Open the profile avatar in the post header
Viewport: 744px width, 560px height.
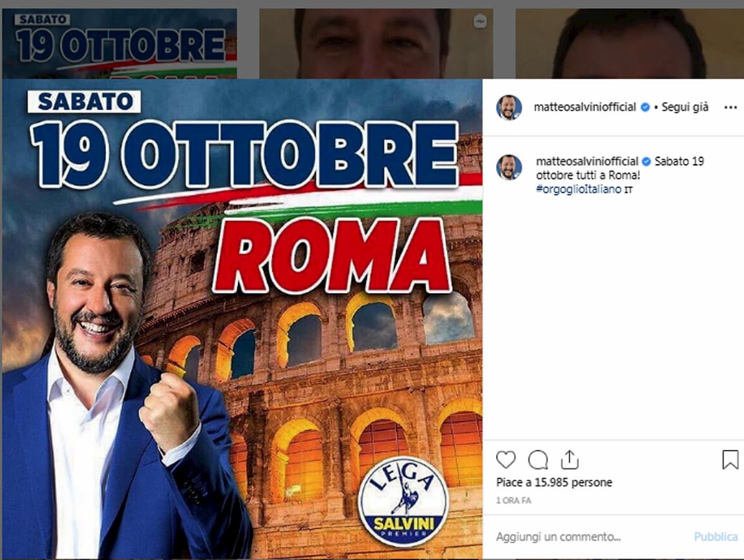pos(509,107)
